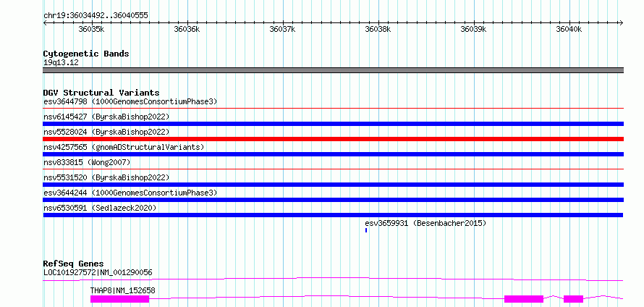Open the nsv5531520 (ByrskaBishop2022) label
Screen dimensions: 644x307
point(106,177)
